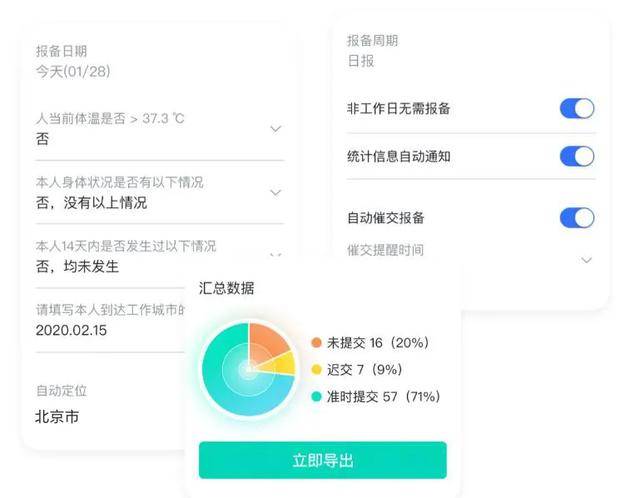This screenshot has width=640, height=498.
Task: Expand the body temperature dropdown chevron
Action: 276,129
